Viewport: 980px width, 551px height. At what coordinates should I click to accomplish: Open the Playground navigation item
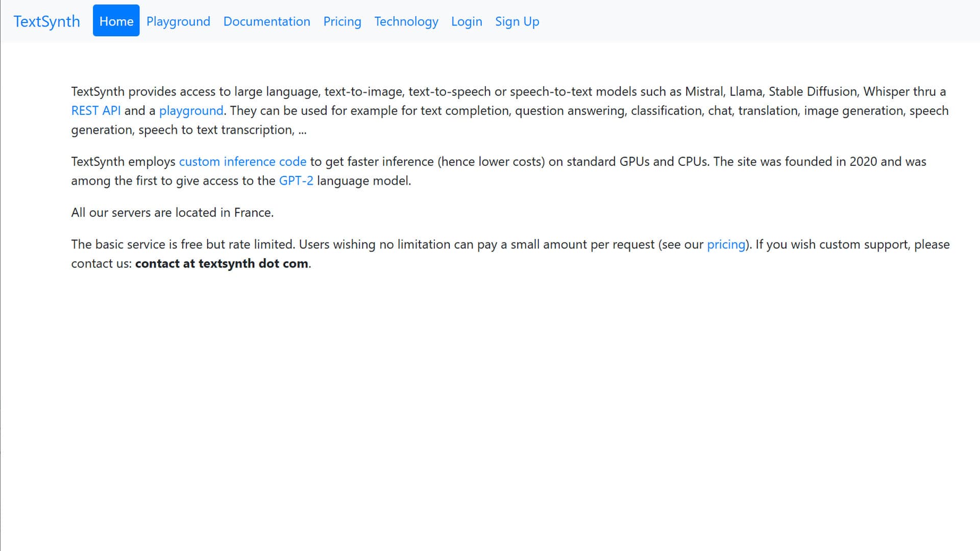tap(178, 21)
